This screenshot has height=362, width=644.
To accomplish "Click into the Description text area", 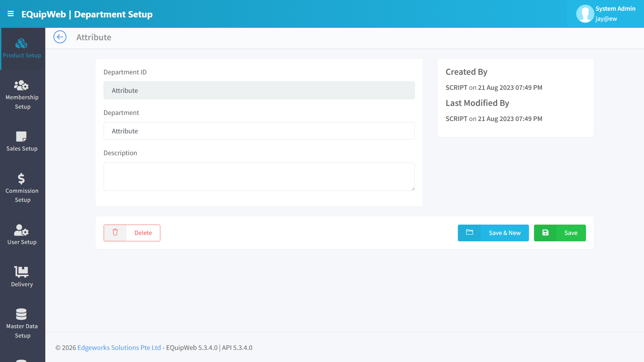I will click(x=259, y=177).
